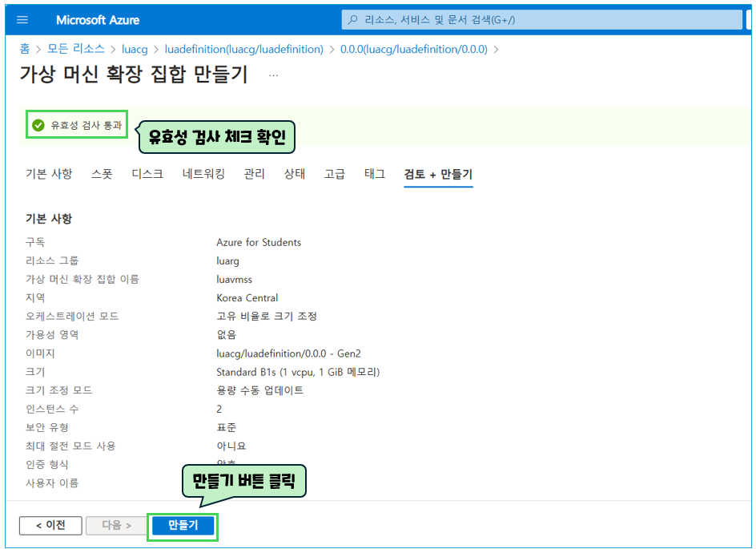Click the search magnifier icon
The height and width of the screenshot is (549, 756).
(x=353, y=20)
